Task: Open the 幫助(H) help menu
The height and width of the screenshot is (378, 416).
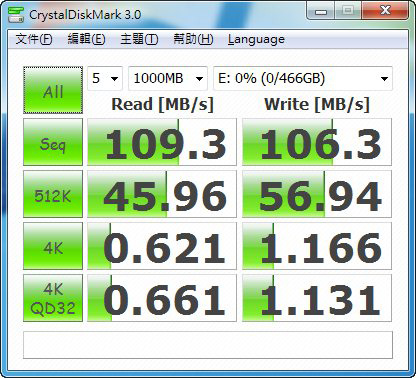Action: click(193, 39)
